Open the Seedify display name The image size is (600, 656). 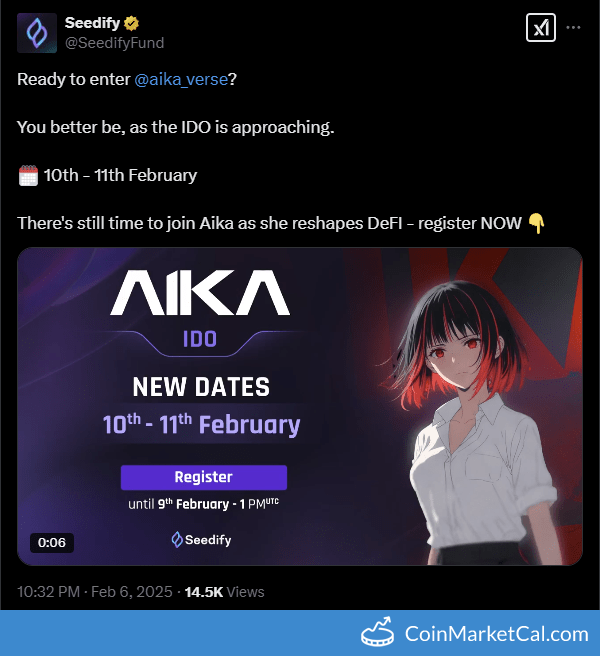92,23
